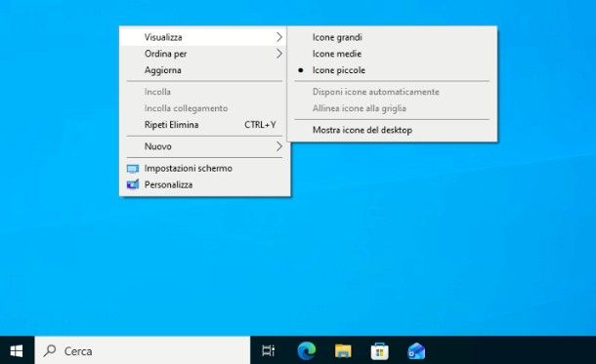
Task: Open File Explorer from the taskbar
Action: (x=343, y=350)
